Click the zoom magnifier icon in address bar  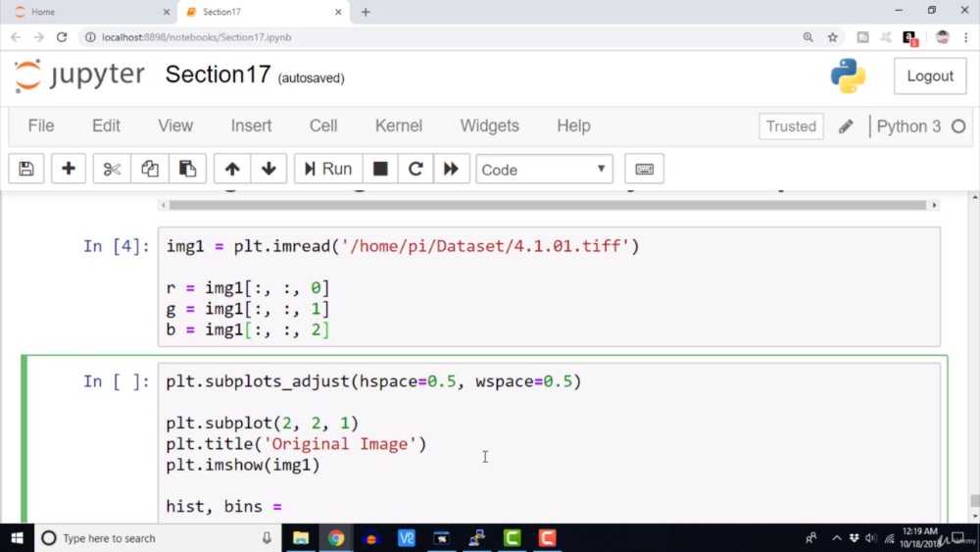808,37
